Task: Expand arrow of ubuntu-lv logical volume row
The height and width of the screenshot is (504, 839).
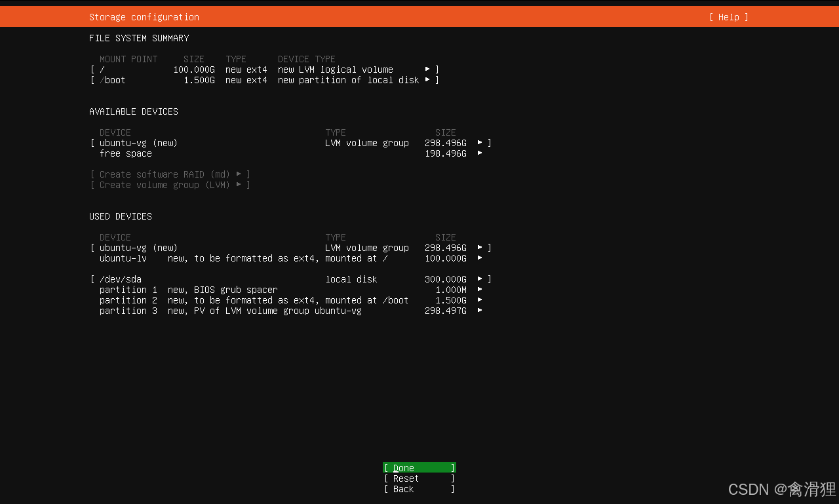Action: (x=480, y=258)
